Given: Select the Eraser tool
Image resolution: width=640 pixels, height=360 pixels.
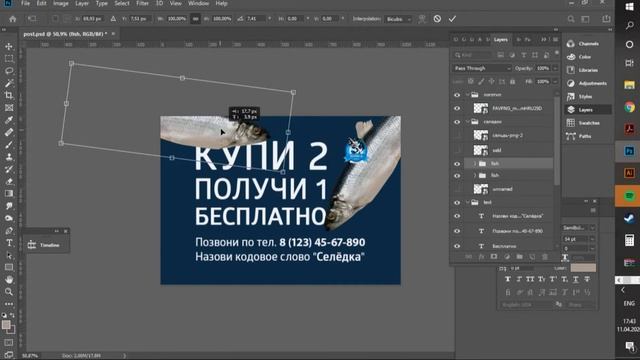Looking at the screenshot, I should tap(9, 181).
